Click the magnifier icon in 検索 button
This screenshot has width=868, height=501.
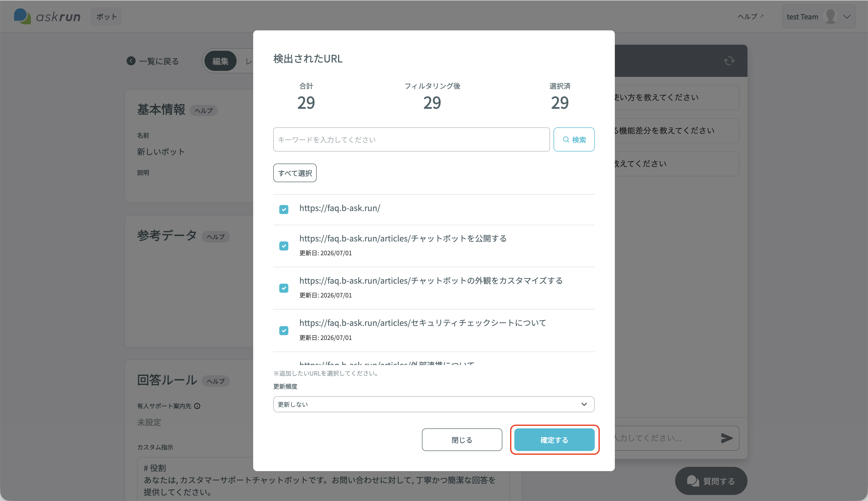(566, 139)
